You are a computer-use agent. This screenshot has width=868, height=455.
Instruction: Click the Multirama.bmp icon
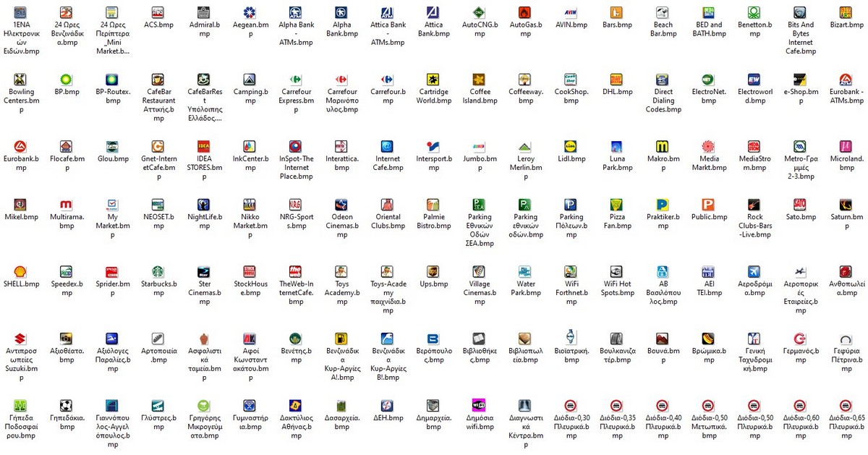[x=66, y=205]
